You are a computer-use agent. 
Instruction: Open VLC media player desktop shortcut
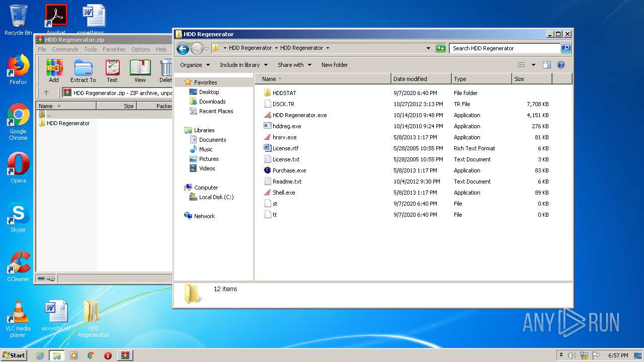point(18,319)
